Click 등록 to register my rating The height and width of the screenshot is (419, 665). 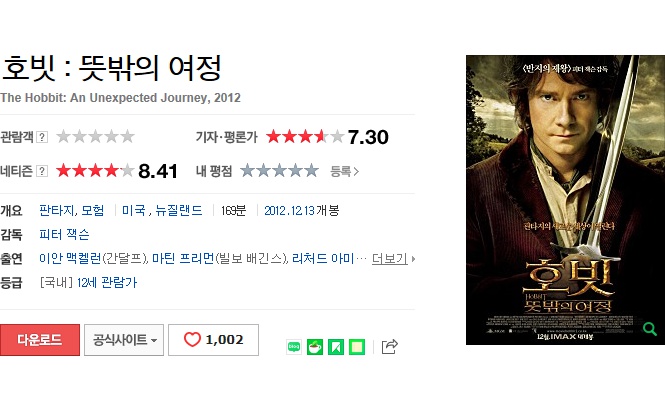coord(344,171)
